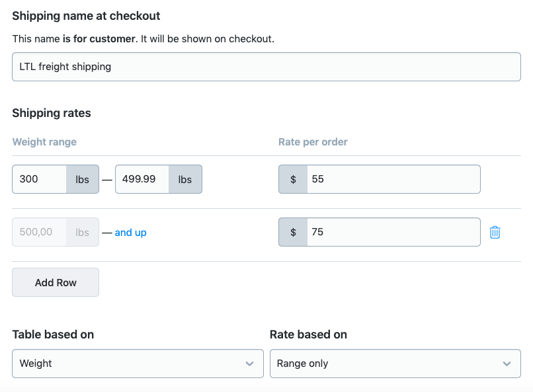Viewport: 533px width, 392px height.
Task: Click the lbs unit next to 499.99
Action: coord(185,179)
